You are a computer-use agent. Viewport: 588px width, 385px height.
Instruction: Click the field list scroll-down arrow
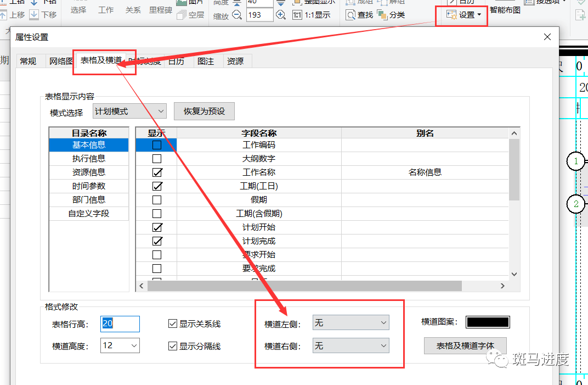514,274
